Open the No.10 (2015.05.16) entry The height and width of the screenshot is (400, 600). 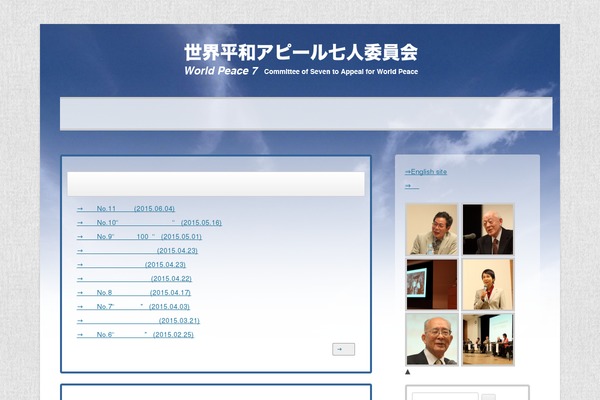pos(149,223)
